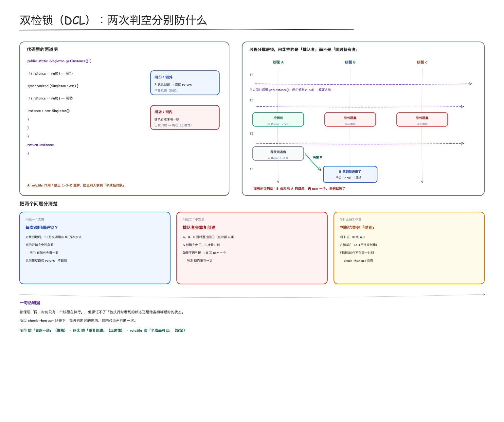Click the card title "每次调用都进锁？"
This screenshot has height=422, width=504.
pos(42,228)
